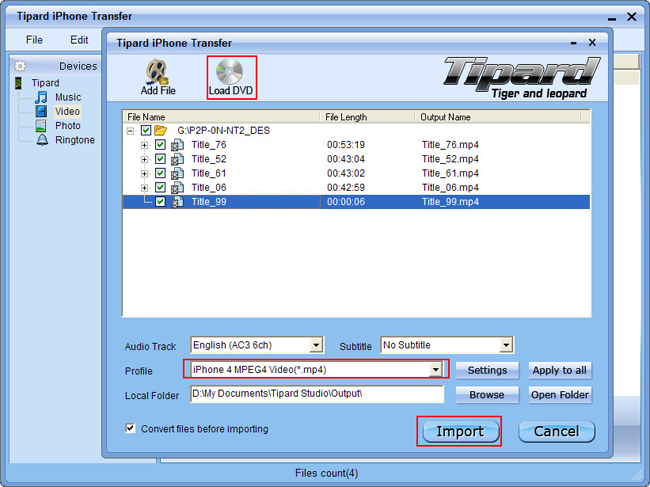
Task: Select Music in the Devices tree
Action: (68, 97)
